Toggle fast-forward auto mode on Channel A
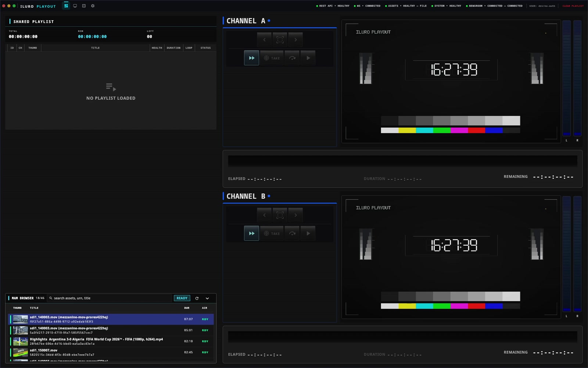 click(252, 58)
